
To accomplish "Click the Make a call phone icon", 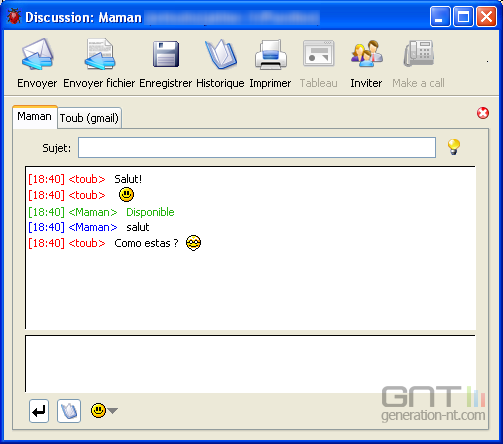I will [419, 54].
